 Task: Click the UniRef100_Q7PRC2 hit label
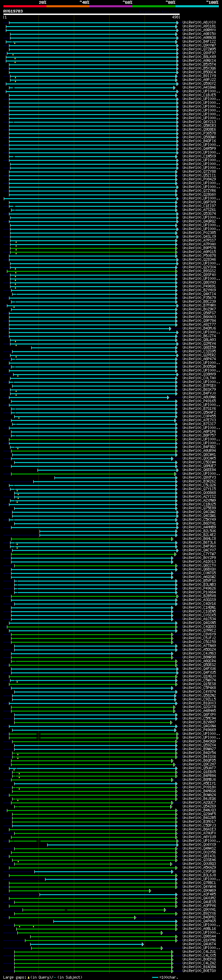(199, 630)
